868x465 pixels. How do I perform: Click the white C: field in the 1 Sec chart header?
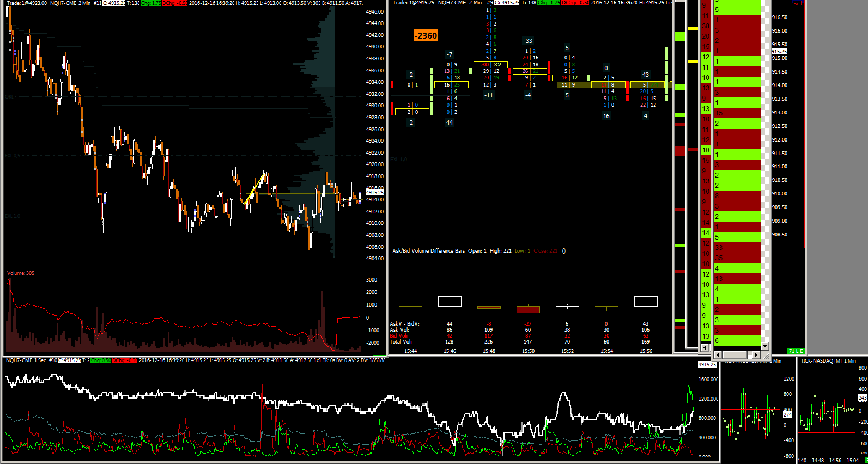pyautogui.click(x=69, y=360)
